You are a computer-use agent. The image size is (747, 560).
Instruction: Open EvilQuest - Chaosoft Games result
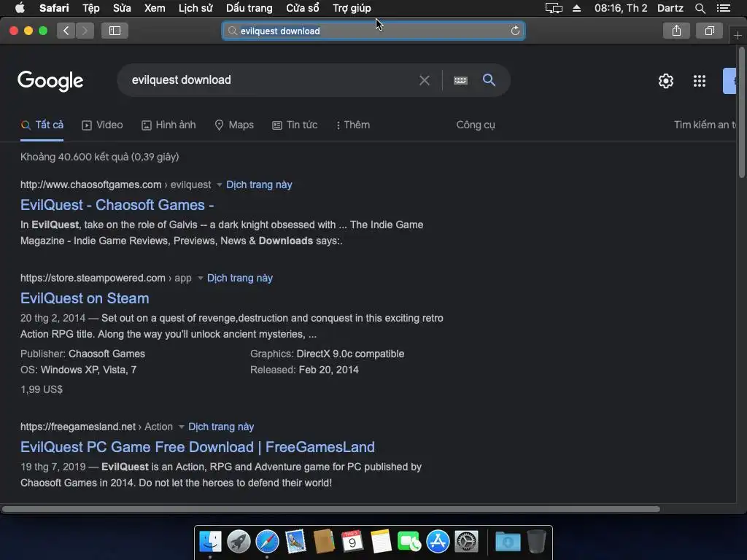tap(117, 205)
